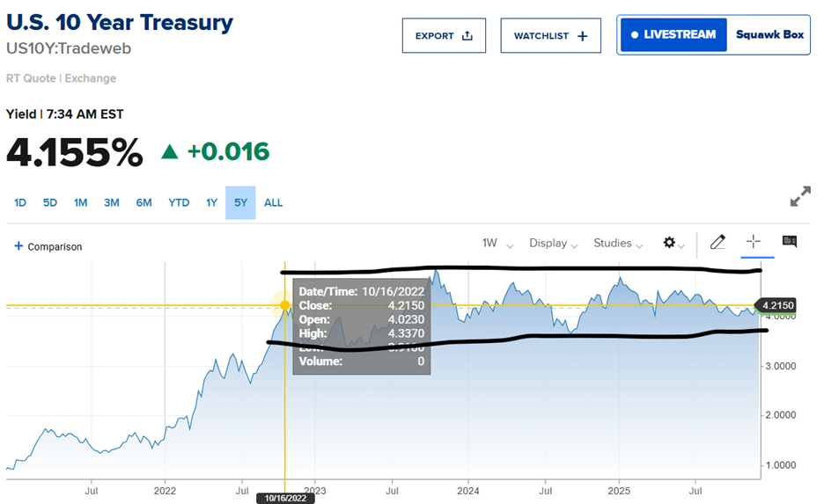This screenshot has width=824, height=504.
Task: Click the plus icon on Watchlist
Action: click(582, 36)
